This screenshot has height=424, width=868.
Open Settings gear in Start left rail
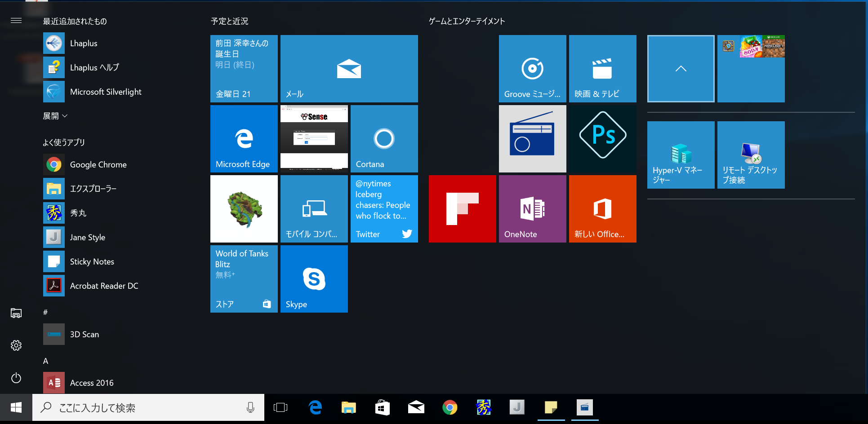coord(16,345)
